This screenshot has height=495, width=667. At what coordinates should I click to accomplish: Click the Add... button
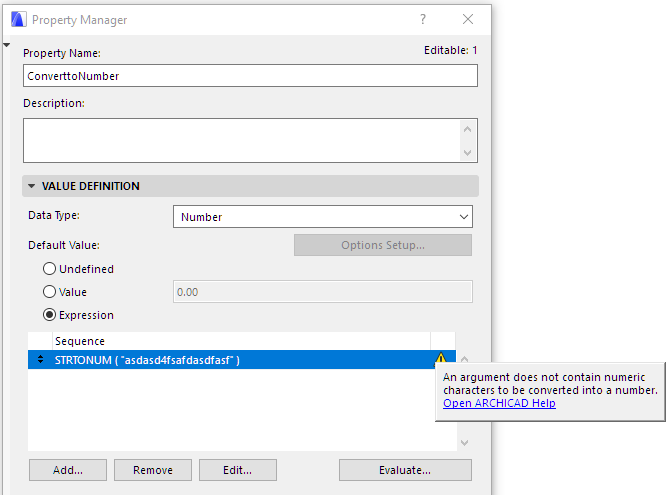68,470
